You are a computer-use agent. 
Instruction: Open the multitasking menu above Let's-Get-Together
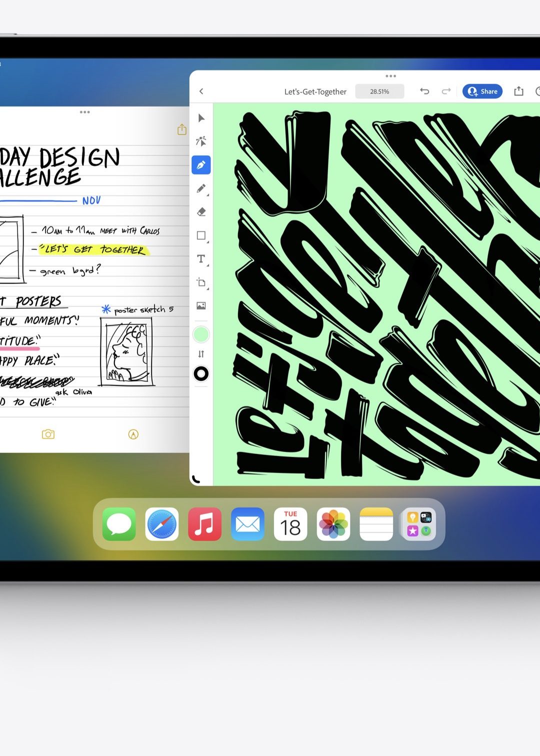click(390, 76)
